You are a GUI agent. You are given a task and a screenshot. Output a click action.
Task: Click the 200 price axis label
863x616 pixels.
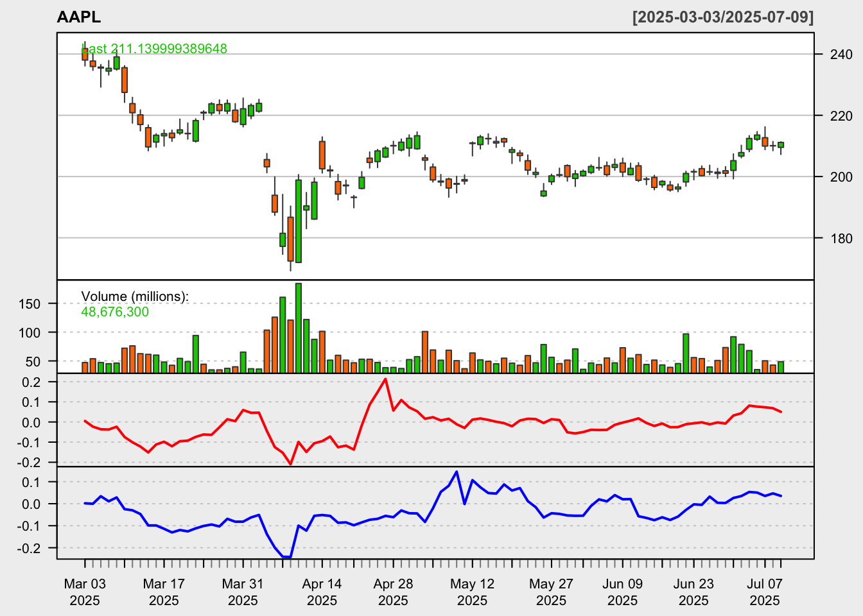841,177
